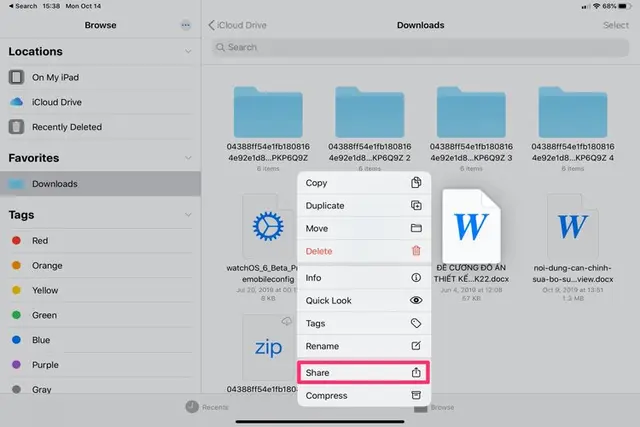This screenshot has height=427, width=640.
Task: Tap the Wi-Fi status icon
Action: [597, 6]
